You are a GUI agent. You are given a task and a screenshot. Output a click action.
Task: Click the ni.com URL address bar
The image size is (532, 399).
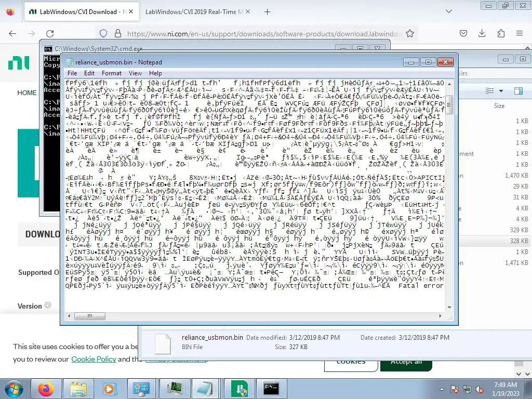pyautogui.click(x=263, y=34)
